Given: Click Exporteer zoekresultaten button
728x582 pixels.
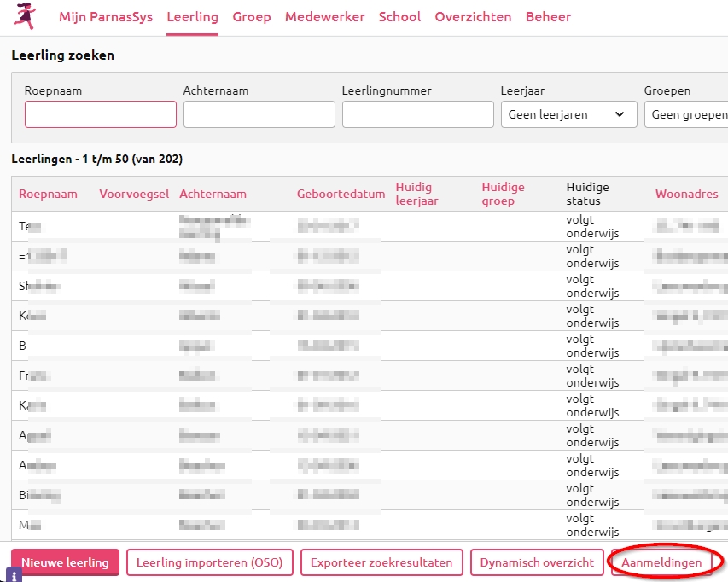Looking at the screenshot, I should [x=381, y=562].
